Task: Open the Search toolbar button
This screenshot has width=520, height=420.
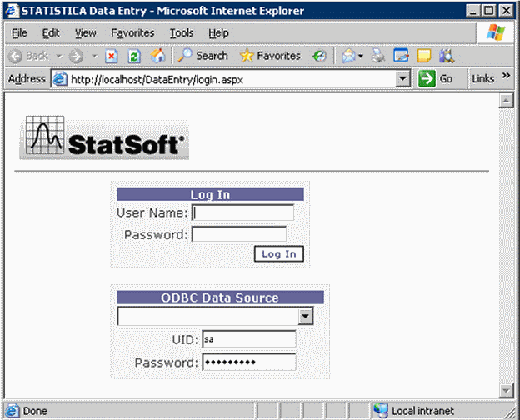Action: point(202,56)
